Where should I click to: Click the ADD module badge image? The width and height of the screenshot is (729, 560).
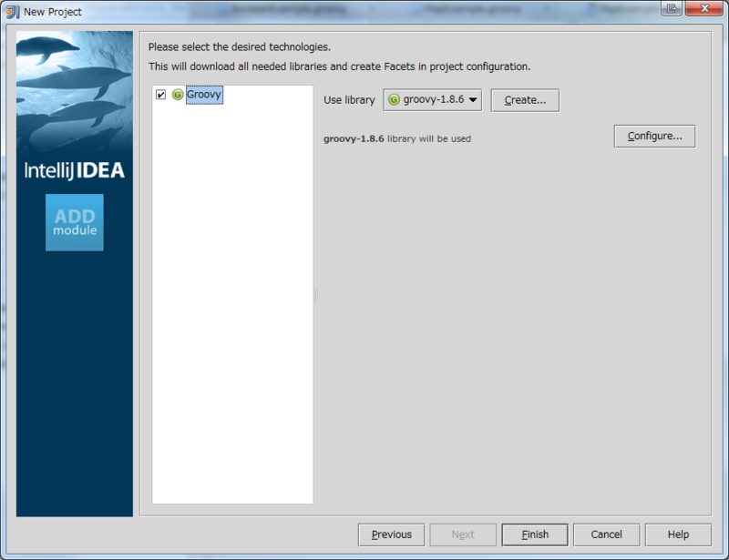tap(75, 222)
